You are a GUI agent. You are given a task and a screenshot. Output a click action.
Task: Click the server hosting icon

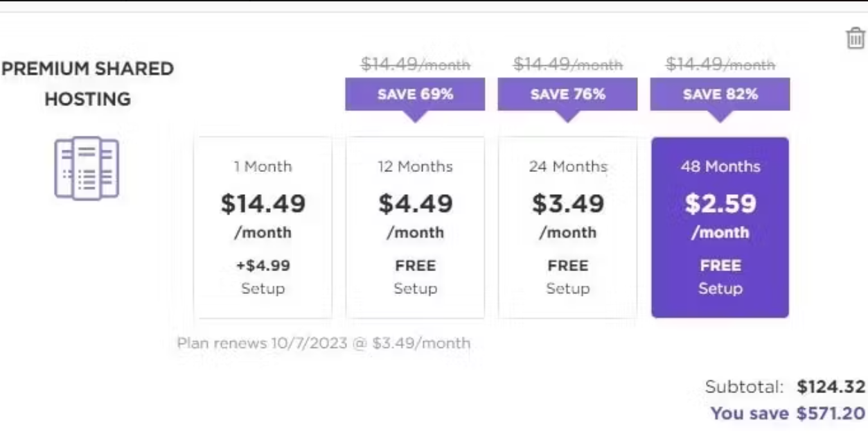tap(87, 168)
